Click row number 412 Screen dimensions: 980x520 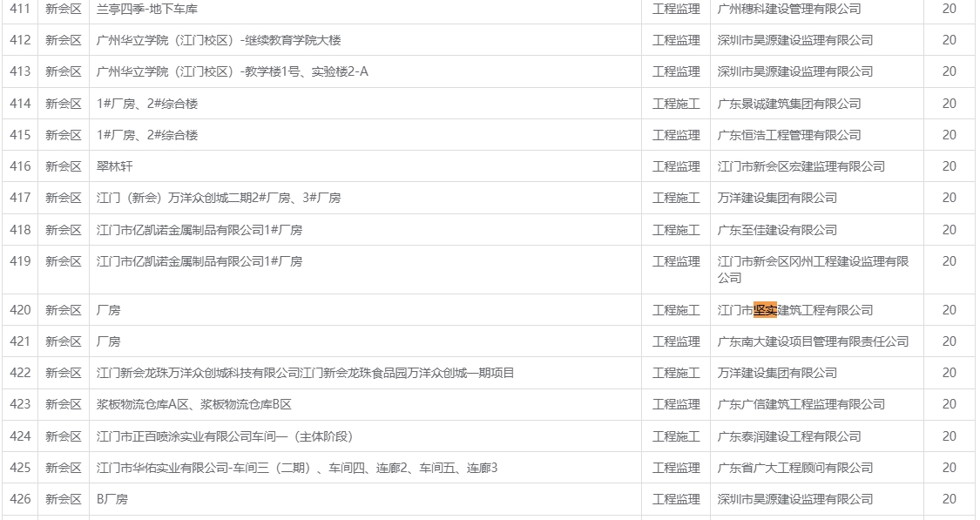[20, 40]
